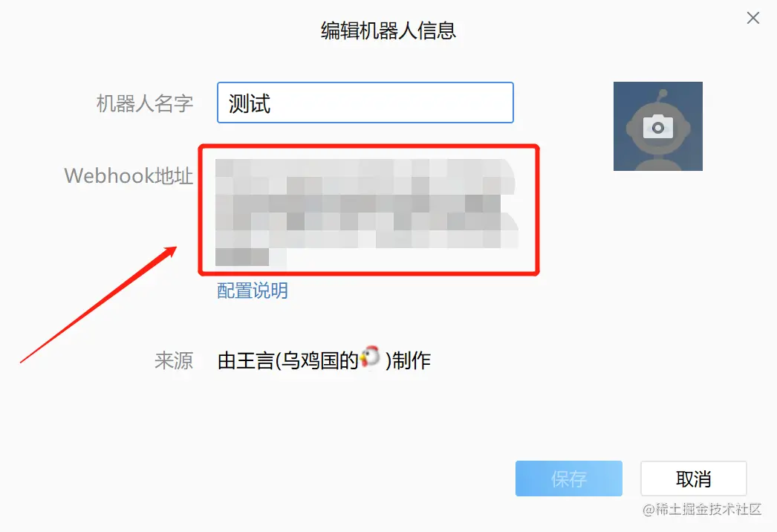777x532 pixels.
Task: Click the 机器人名字 label
Action: point(145,103)
